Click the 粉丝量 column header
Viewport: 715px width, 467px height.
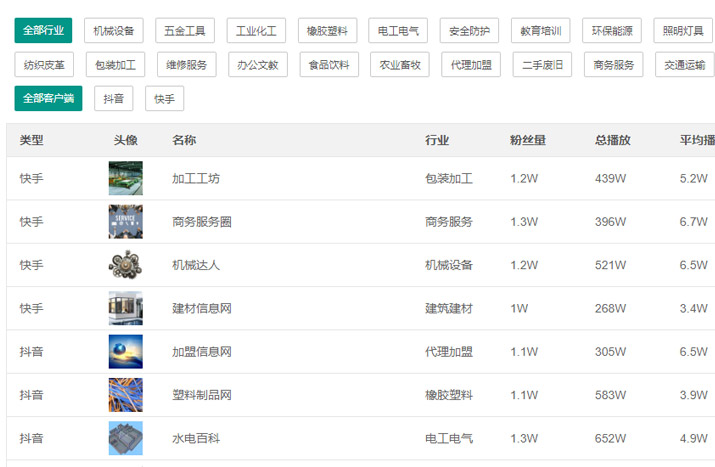pyautogui.click(x=528, y=140)
